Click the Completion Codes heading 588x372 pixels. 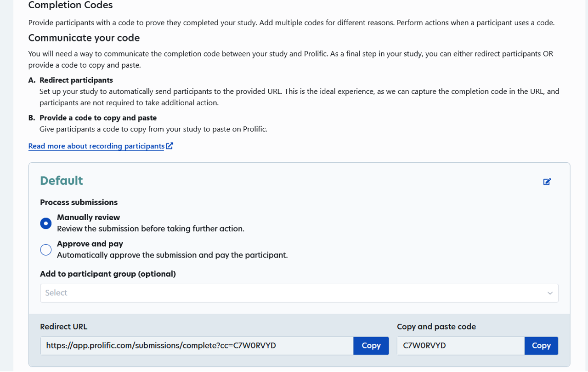(70, 6)
